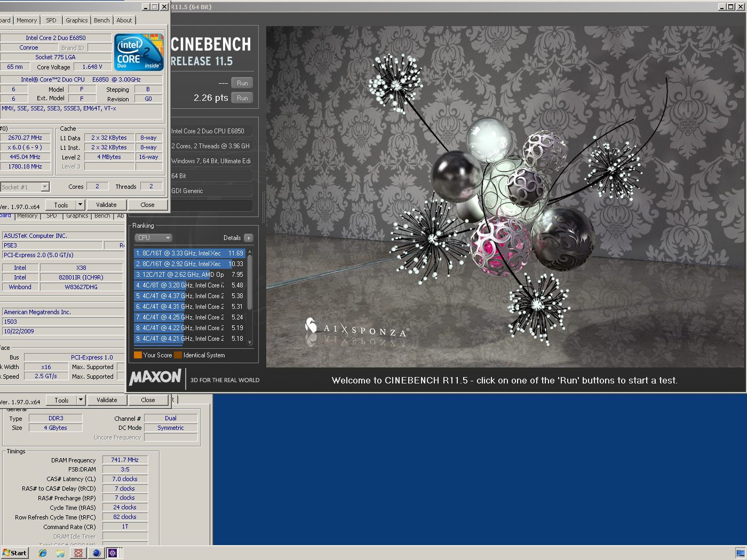This screenshot has width=747, height=560.
Task: Expand Tools arrow in CPU-Z CPU window
Action: [x=80, y=205]
